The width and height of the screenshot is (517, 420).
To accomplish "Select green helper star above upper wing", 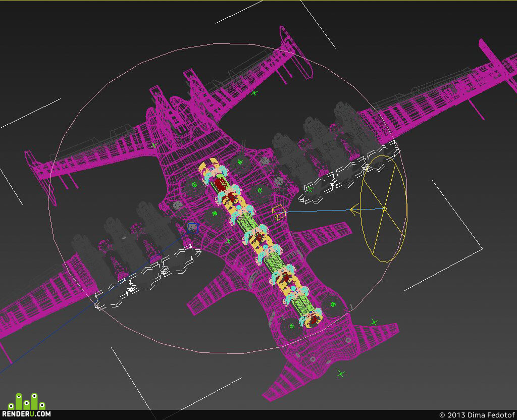I will 253,93.
